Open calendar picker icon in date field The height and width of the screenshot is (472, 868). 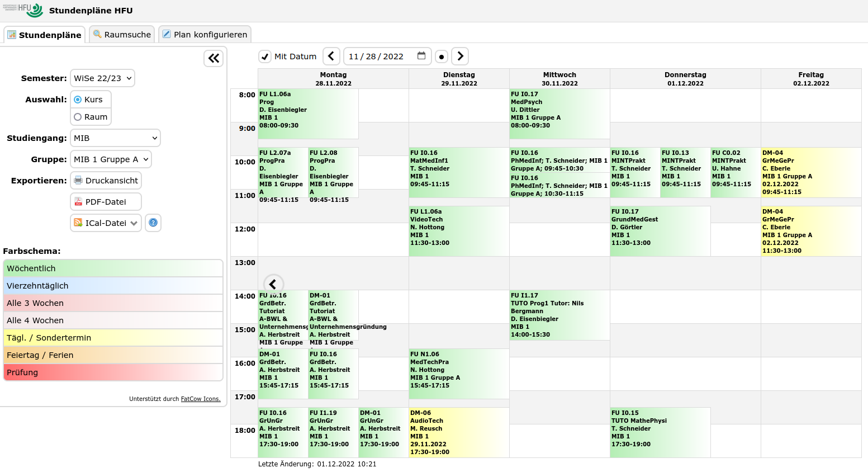click(x=421, y=56)
